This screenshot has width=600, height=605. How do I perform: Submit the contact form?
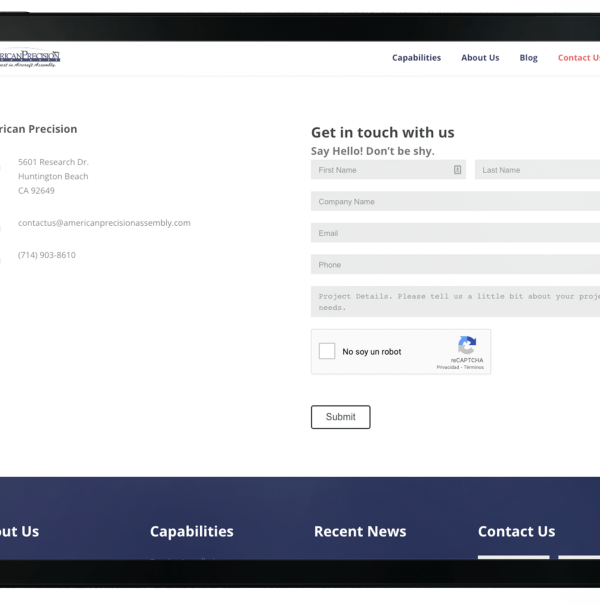click(x=341, y=417)
